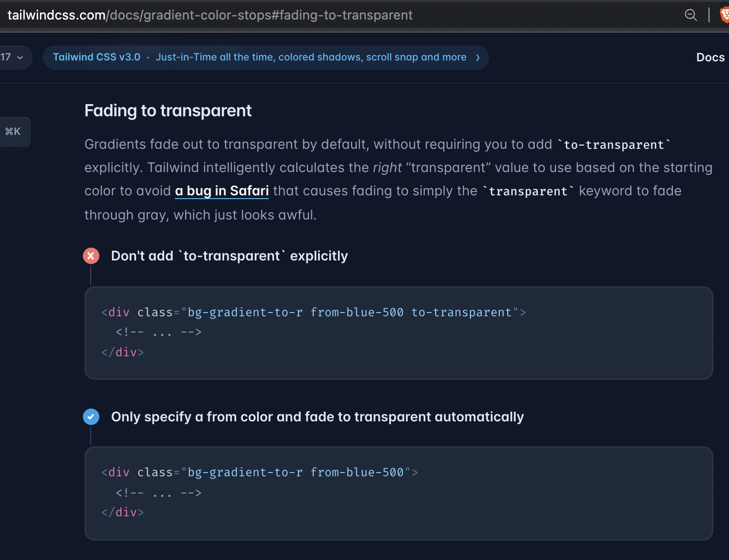Click the "Just-in-Time all the time" announcement text

(311, 57)
